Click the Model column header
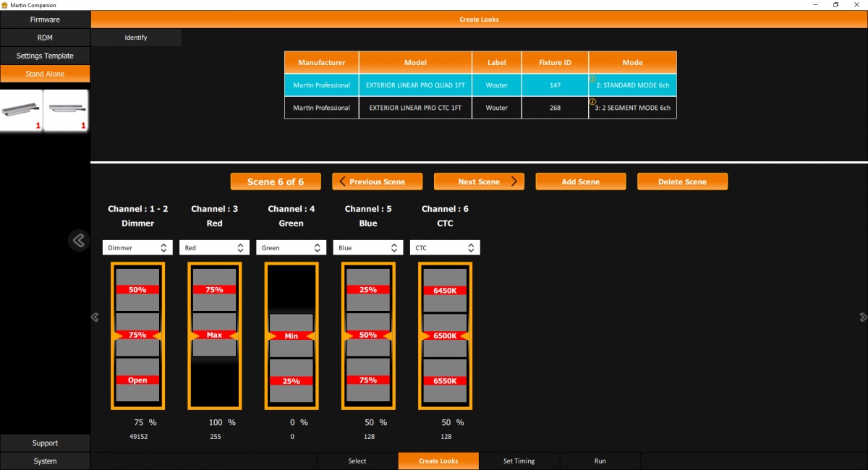The height and width of the screenshot is (470, 868). tap(415, 62)
